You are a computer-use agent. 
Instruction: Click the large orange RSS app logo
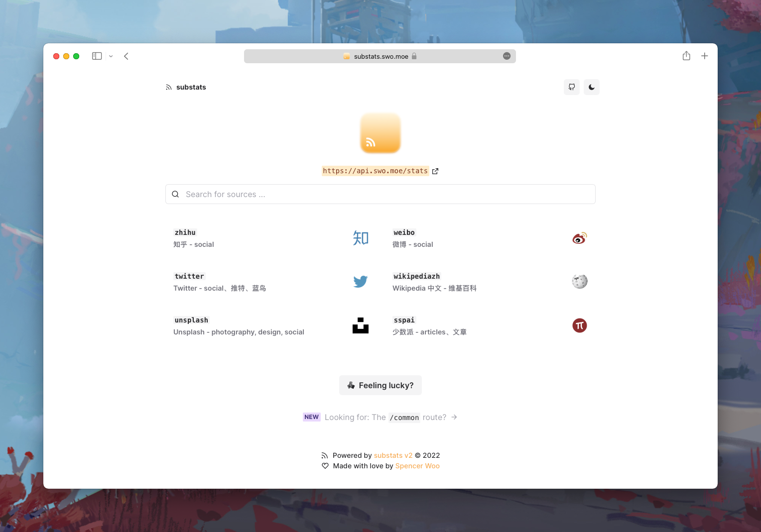click(x=380, y=133)
